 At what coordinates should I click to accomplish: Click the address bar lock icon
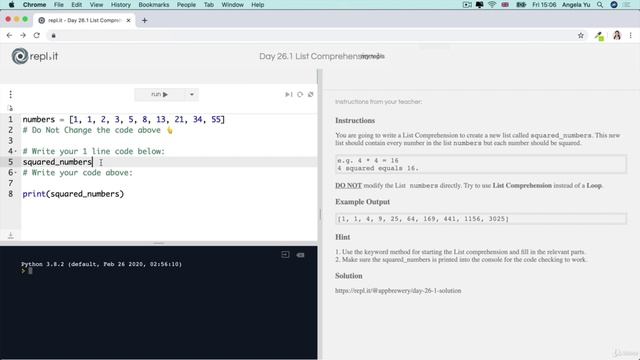point(53,36)
